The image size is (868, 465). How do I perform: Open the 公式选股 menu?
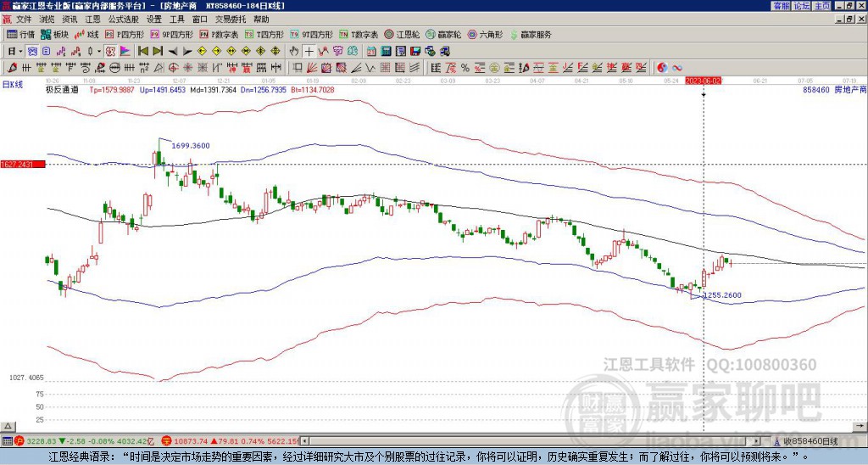point(124,20)
